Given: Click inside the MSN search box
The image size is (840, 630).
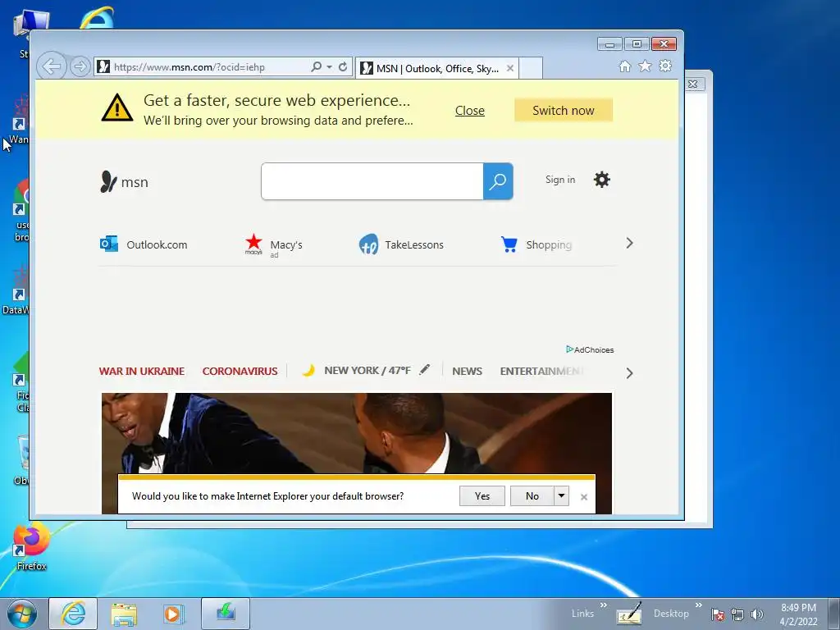Looking at the screenshot, I should pos(372,181).
